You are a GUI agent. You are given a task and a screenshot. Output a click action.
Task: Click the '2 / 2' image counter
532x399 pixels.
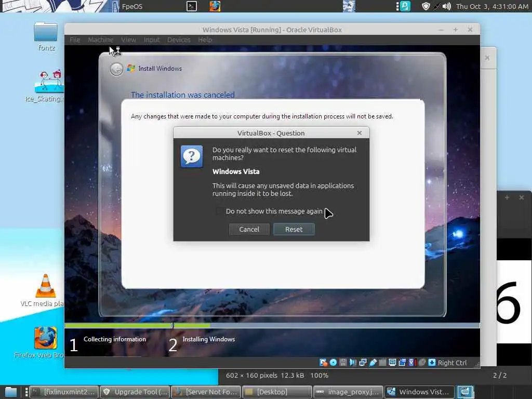(499, 375)
